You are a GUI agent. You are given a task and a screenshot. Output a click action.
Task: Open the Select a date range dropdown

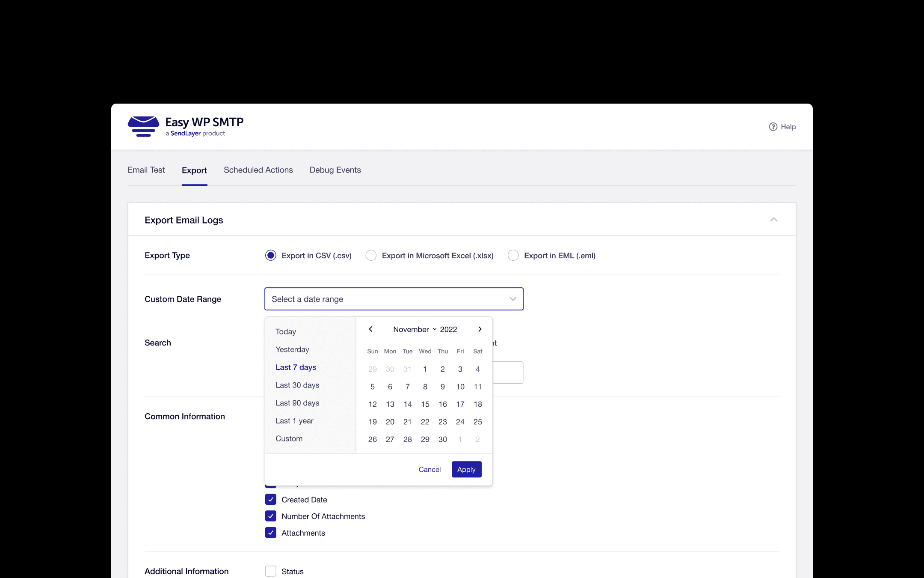(x=394, y=299)
